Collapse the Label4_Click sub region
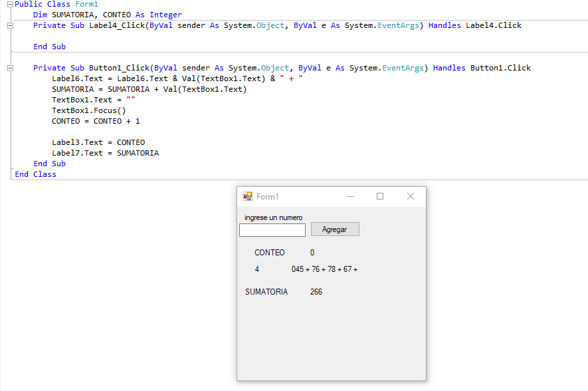588x391 pixels. (x=11, y=25)
